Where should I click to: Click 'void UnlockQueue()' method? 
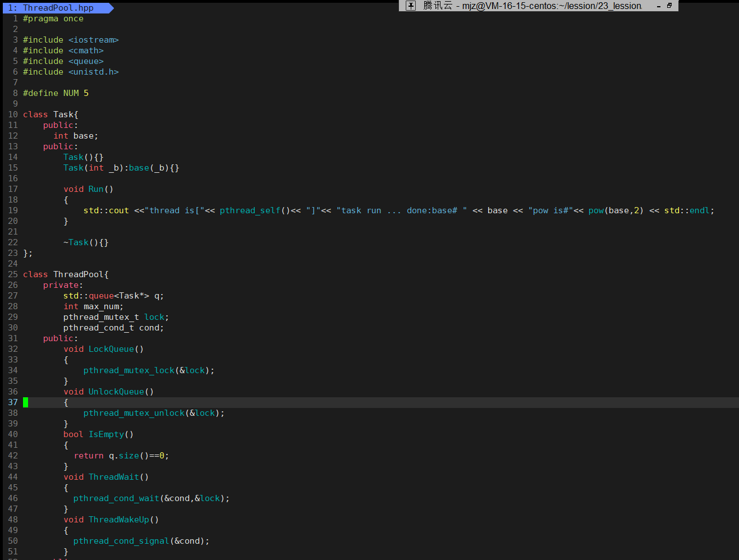coord(109,392)
